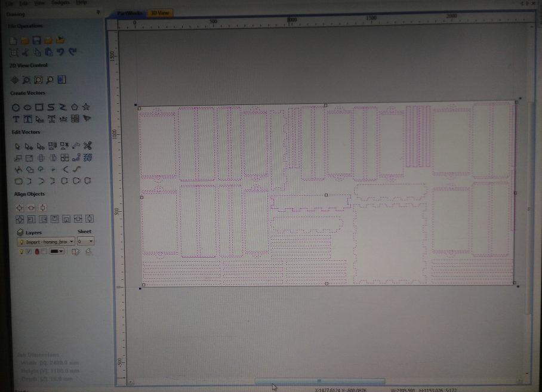Image resolution: width=542 pixels, height=392 pixels.
Task: Click Fit curves to vectors tool
Action: point(77,169)
